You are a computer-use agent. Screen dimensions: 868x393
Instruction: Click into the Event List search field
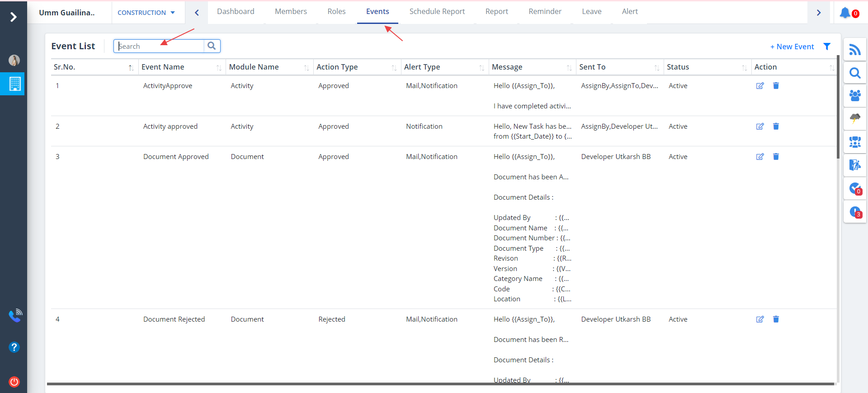point(159,46)
